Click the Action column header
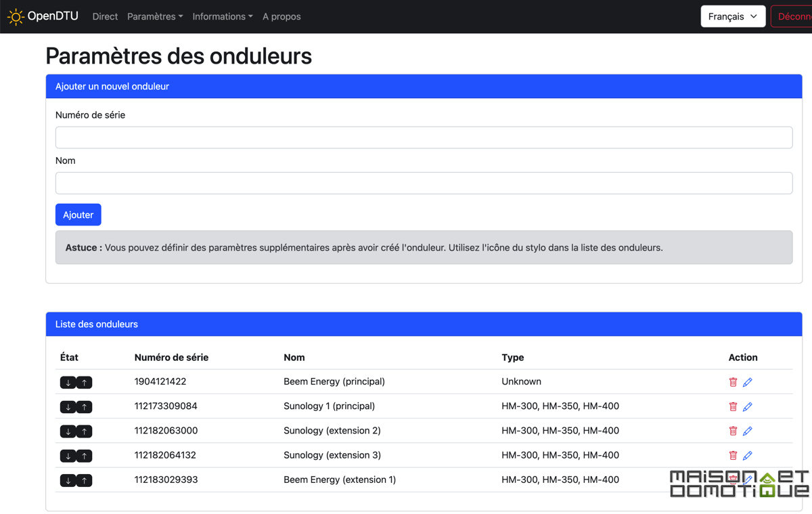 743,357
